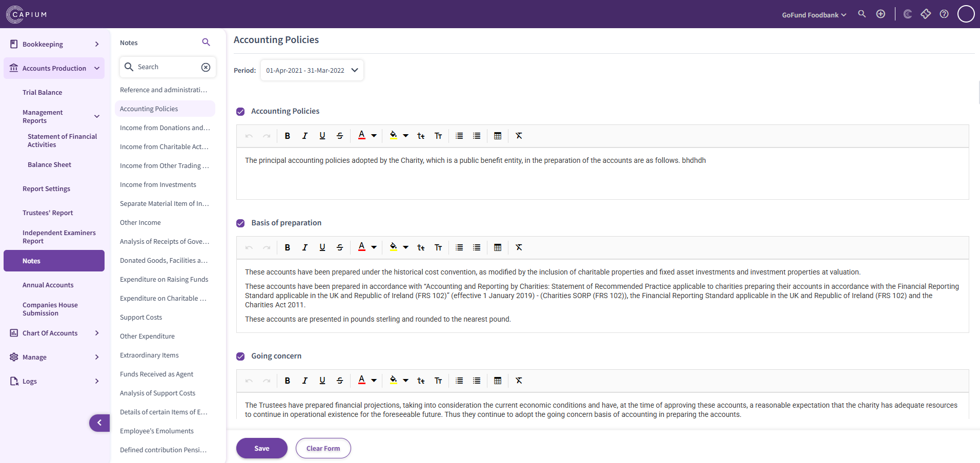The width and height of the screenshot is (980, 463).
Task: Insert table in Basis of preparation editor
Action: tap(498, 247)
